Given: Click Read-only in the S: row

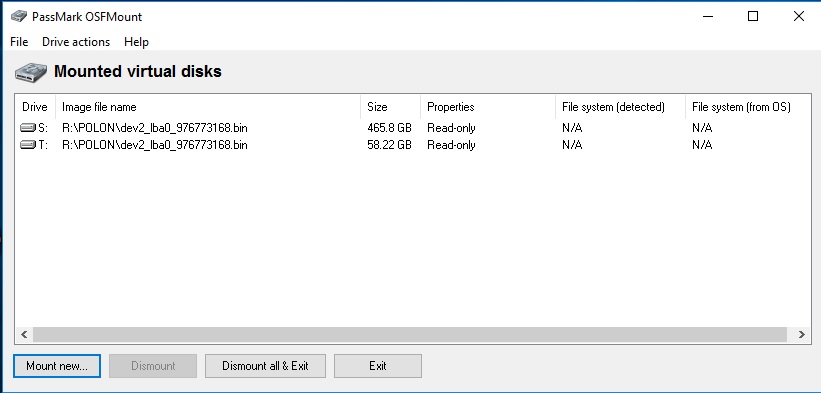Looking at the screenshot, I should tap(451, 128).
